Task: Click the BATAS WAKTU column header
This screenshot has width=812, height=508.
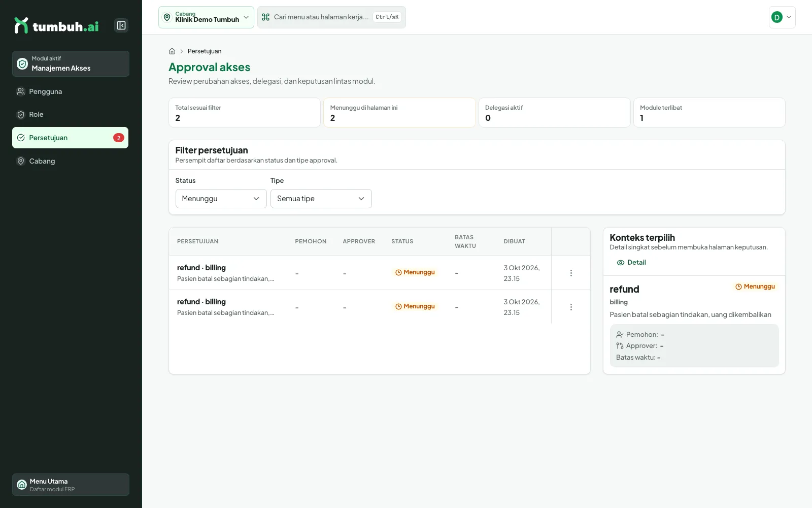Action: [465, 241]
